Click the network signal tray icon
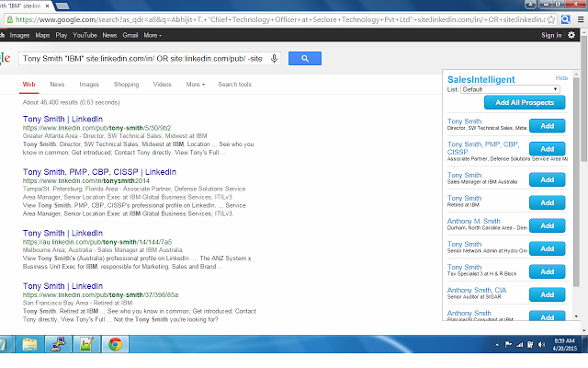 point(519,344)
